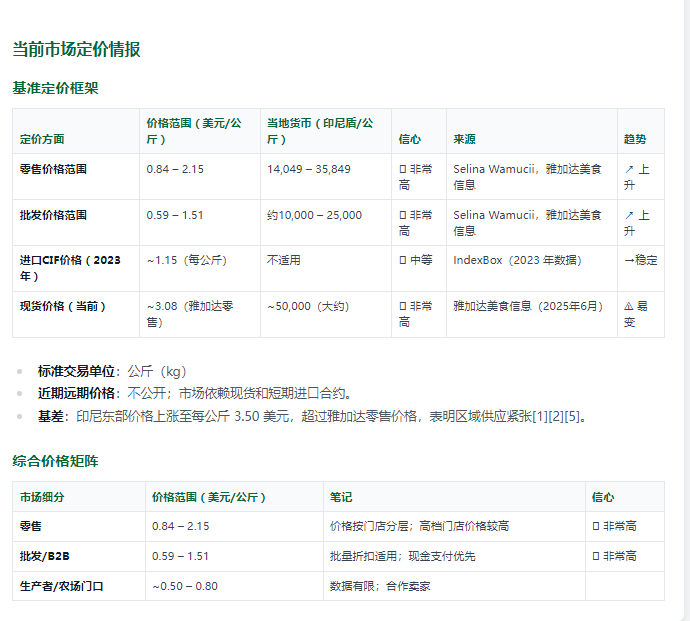Click the 标准交易单位 bullet item

coord(112,371)
